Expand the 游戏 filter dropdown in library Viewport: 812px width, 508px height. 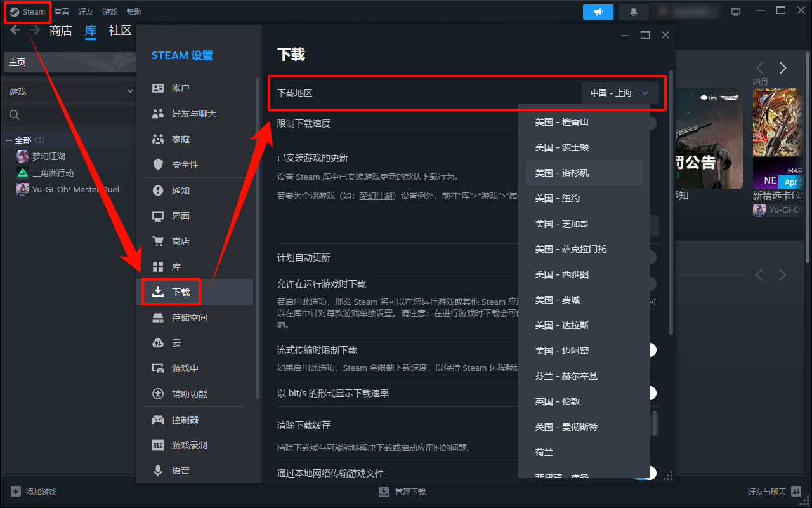click(x=70, y=91)
